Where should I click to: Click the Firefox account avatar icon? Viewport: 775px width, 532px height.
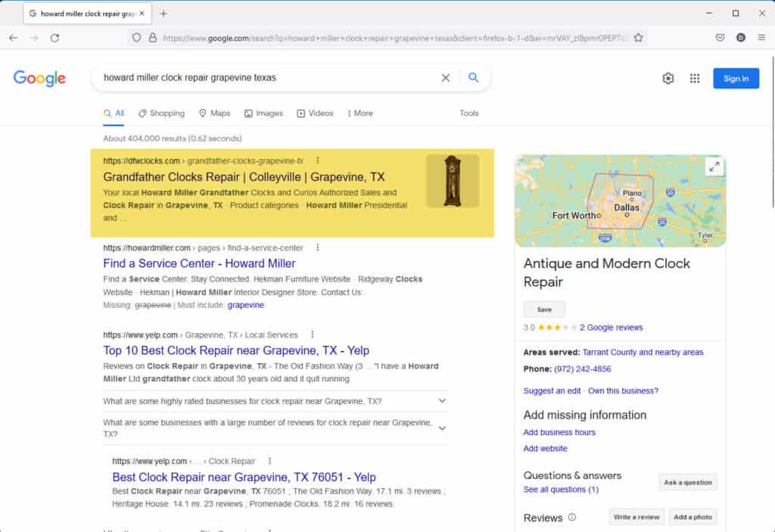click(x=740, y=38)
